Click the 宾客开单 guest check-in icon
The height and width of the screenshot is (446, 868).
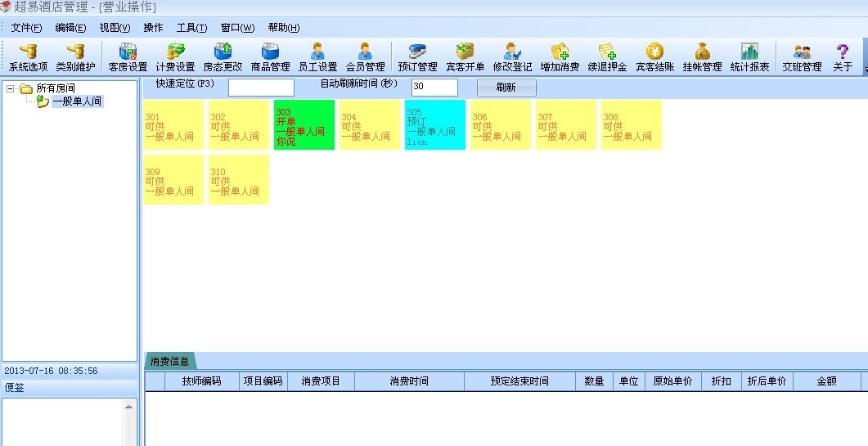click(x=465, y=57)
